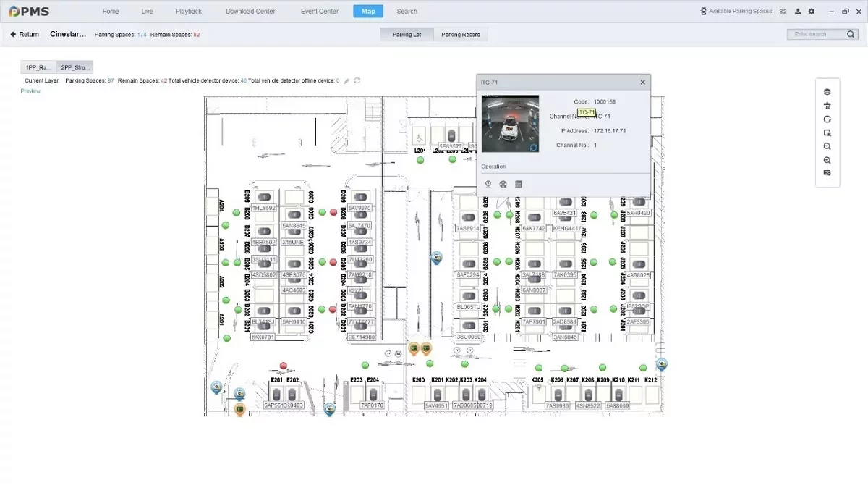Open playback from ITC-71 Operation icons
This screenshot has width=868, height=488.
503,185
